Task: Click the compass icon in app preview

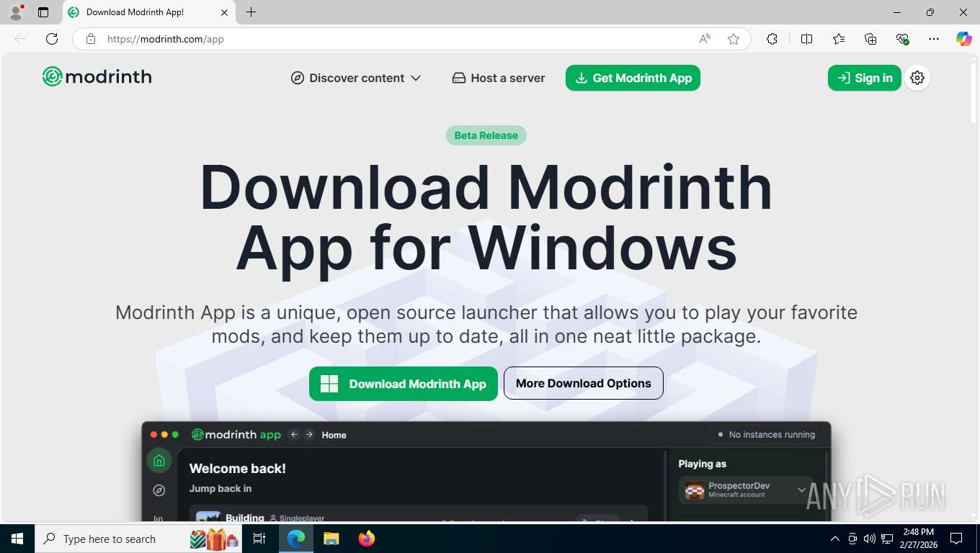Action: coord(159,490)
